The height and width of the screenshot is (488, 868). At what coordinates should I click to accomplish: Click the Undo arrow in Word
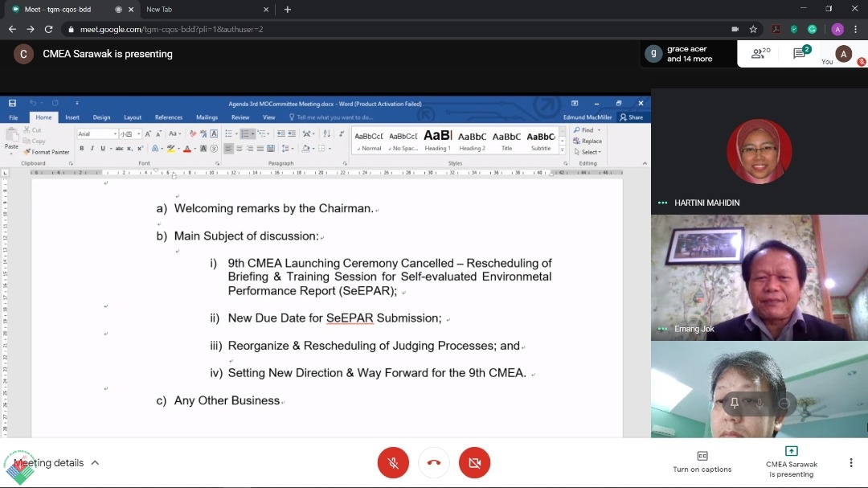(x=33, y=103)
